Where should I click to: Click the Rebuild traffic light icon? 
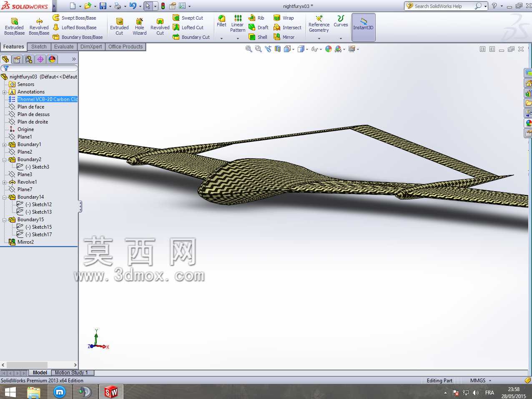tap(163, 6)
